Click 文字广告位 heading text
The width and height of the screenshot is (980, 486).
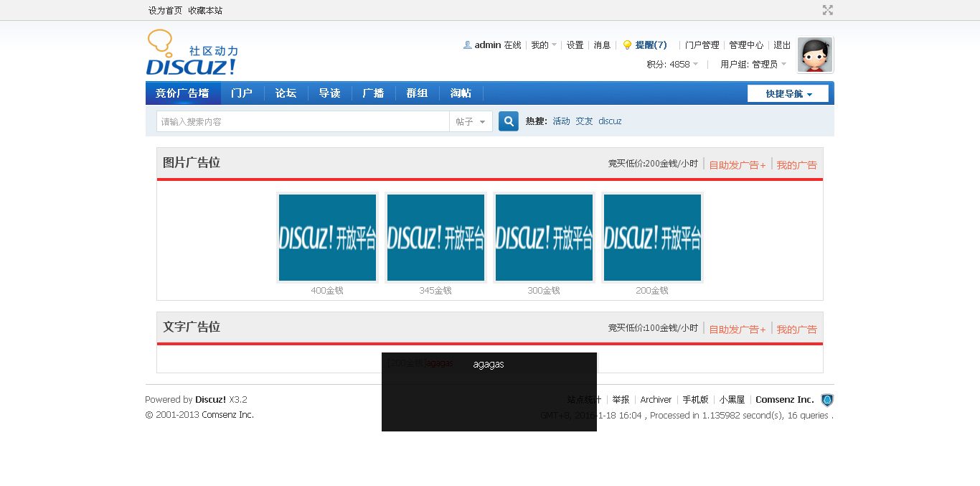point(192,327)
